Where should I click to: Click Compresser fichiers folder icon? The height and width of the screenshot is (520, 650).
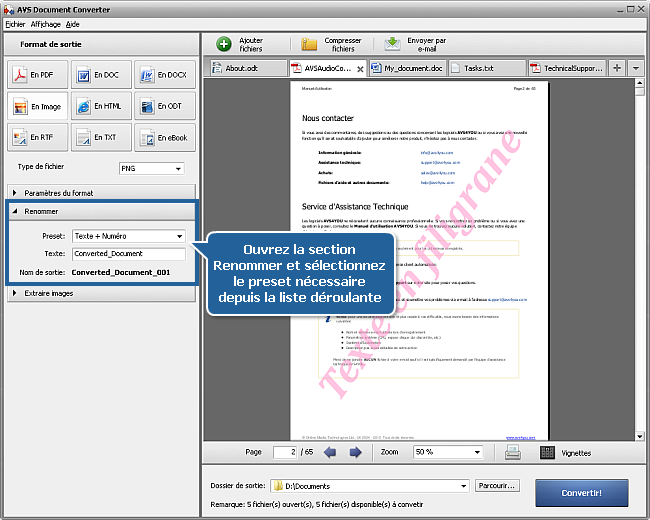coord(309,44)
